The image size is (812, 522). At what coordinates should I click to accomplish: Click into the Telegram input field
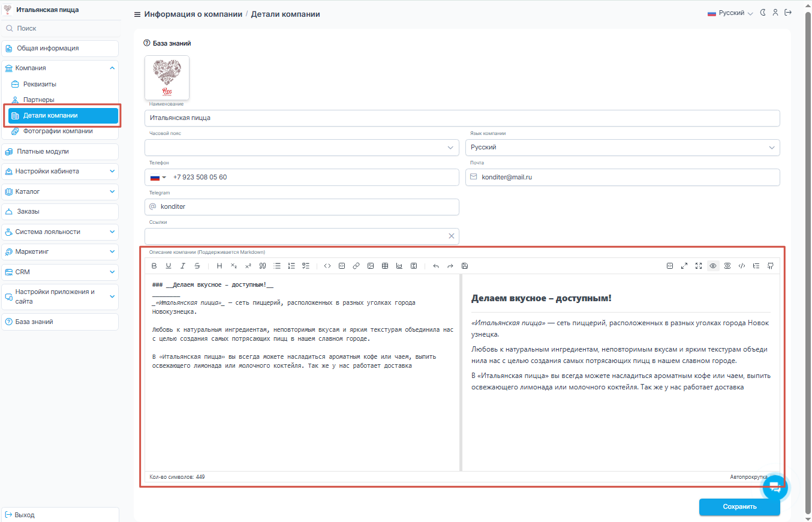click(302, 207)
